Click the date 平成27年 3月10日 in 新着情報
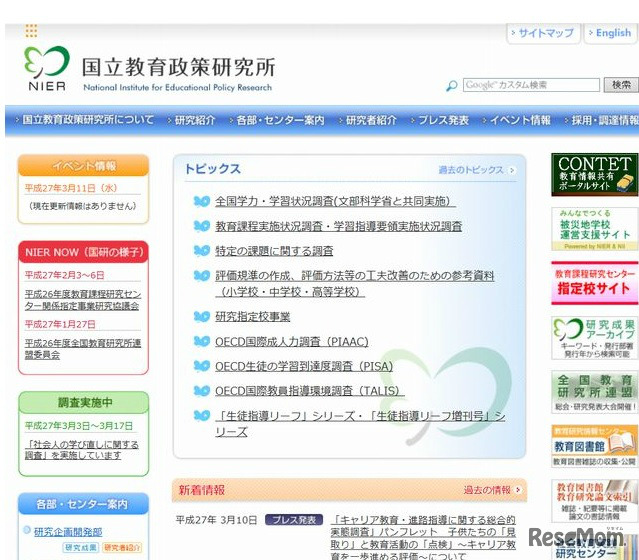Screen dimensions: 639x560 coord(216,520)
